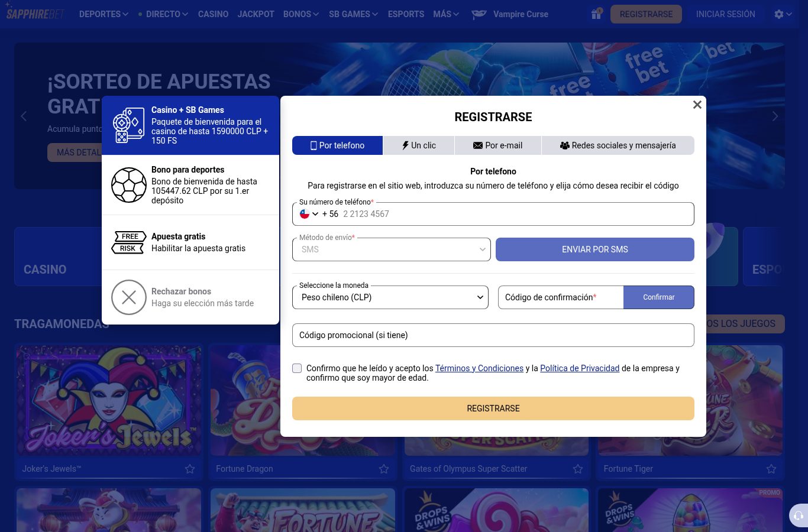
Task: Open the gift bonuses icon
Action: [596, 14]
